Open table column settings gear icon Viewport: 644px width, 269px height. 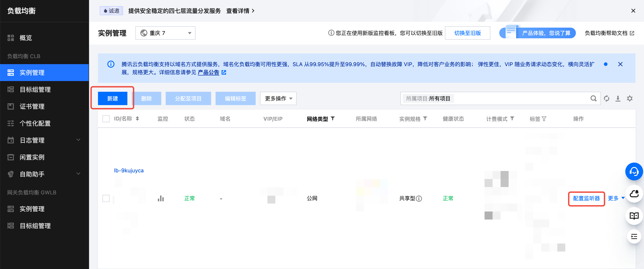(630, 98)
